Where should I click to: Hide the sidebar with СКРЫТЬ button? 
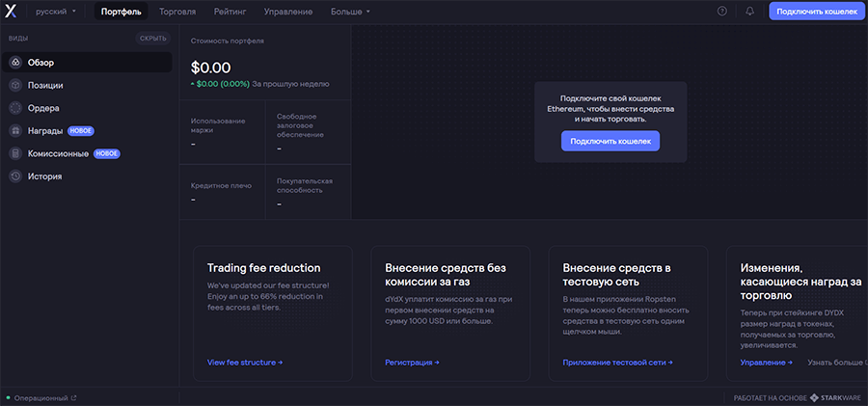(x=153, y=39)
